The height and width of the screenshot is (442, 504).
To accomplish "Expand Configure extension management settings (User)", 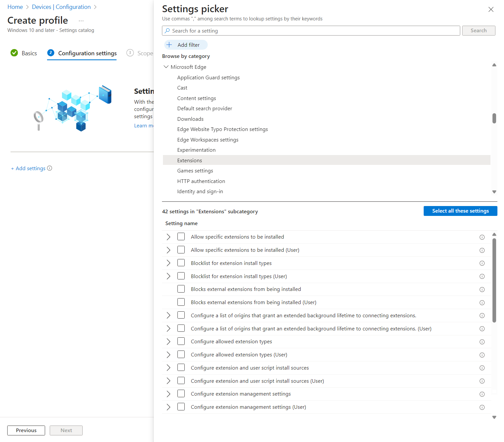I will 169,407.
